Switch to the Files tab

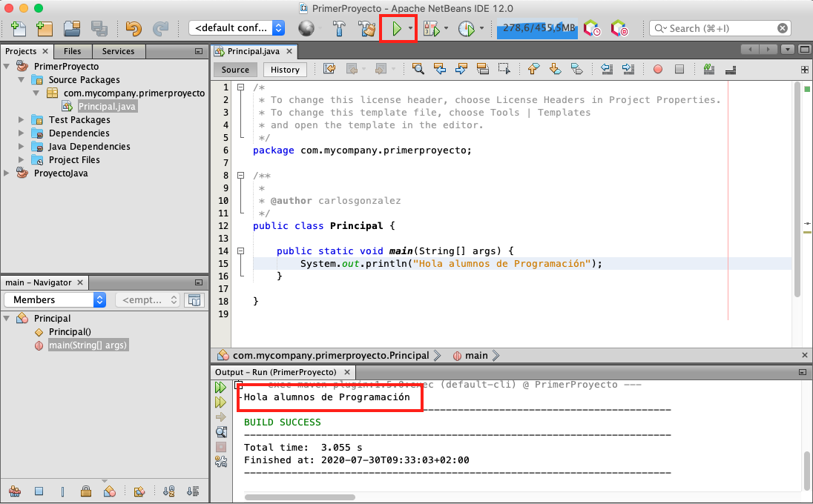72,51
